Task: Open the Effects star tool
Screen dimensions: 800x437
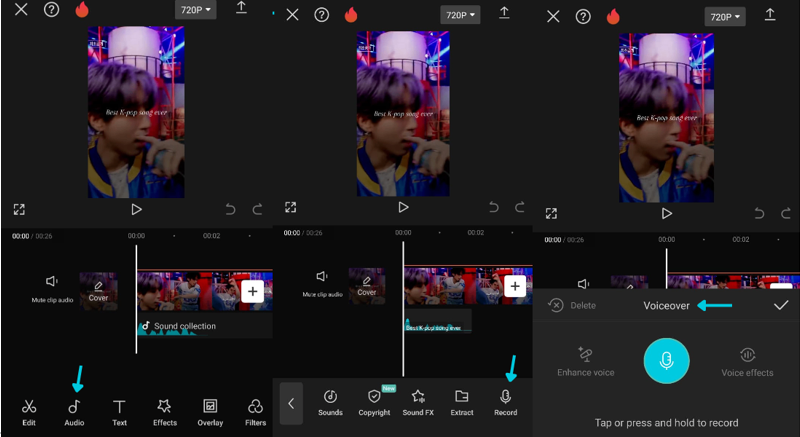Action: [165, 411]
